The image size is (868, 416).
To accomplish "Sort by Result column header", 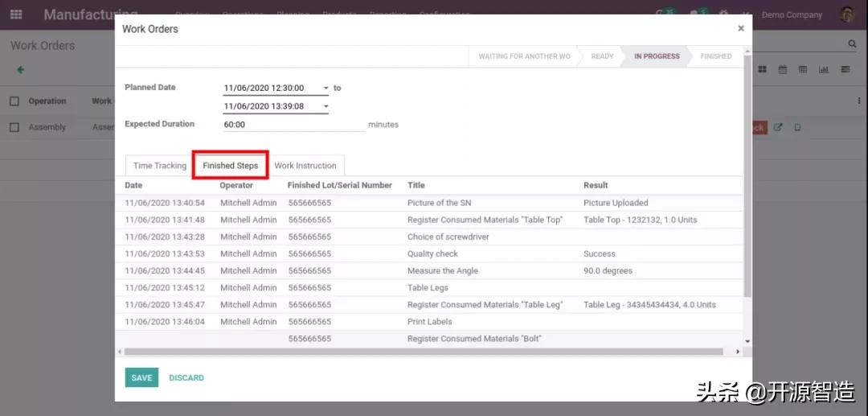I will pos(596,186).
